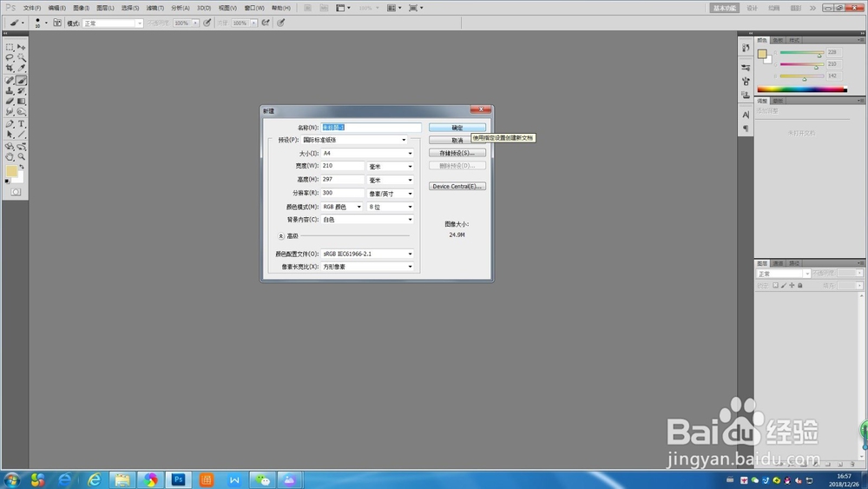
Task: Click the Save Preset (S) button
Action: [x=457, y=153]
